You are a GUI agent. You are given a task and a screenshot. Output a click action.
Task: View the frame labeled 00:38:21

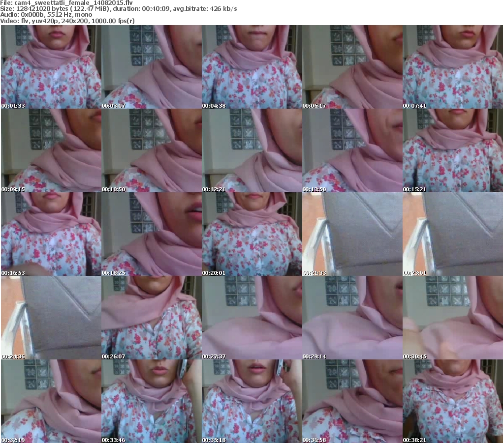pos(453,401)
